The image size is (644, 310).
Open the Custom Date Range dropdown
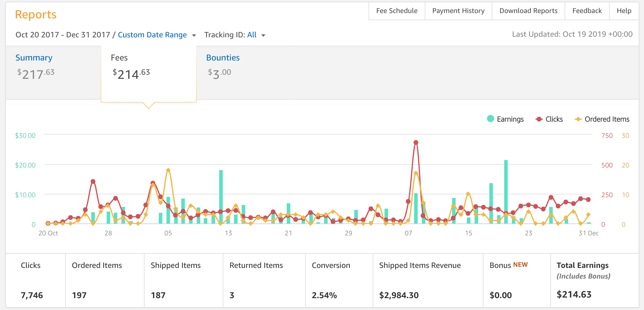click(x=152, y=35)
